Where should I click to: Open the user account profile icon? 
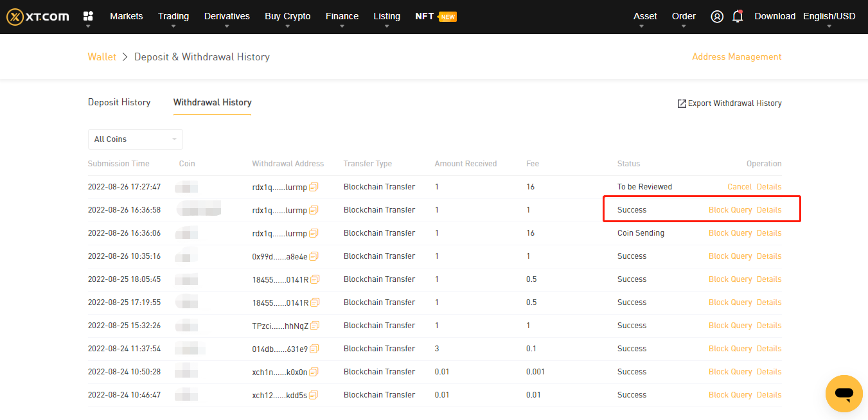[717, 17]
